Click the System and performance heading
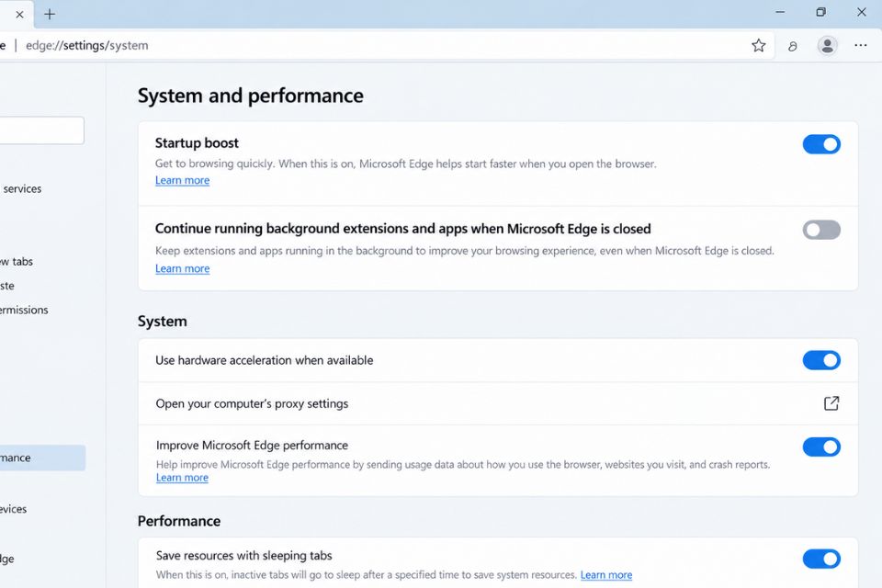Screen dimensions: 882x588 250,96
